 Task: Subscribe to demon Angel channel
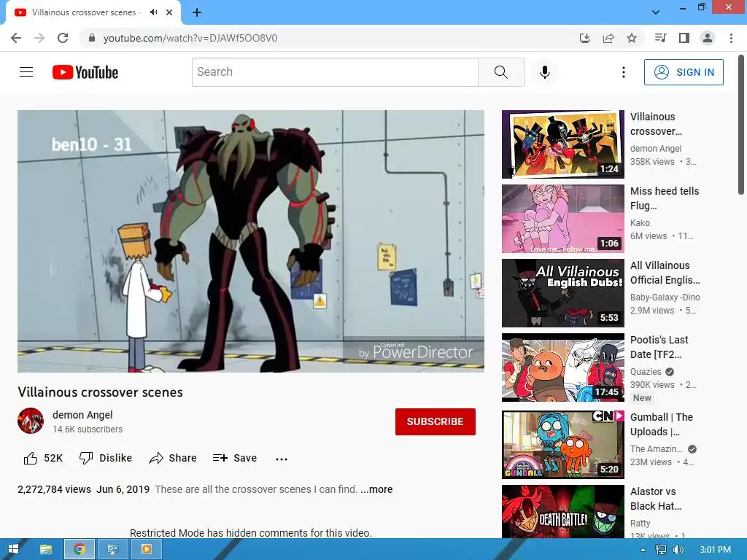pyautogui.click(x=435, y=421)
